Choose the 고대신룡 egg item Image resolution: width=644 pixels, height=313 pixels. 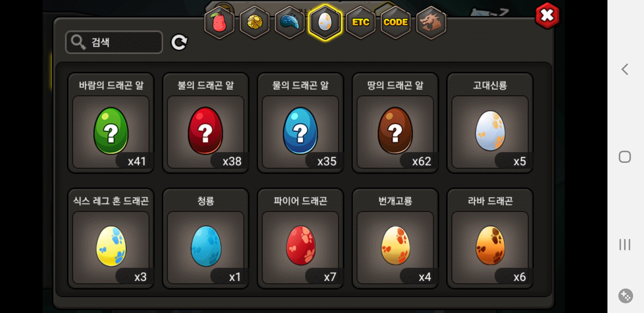tap(490, 123)
